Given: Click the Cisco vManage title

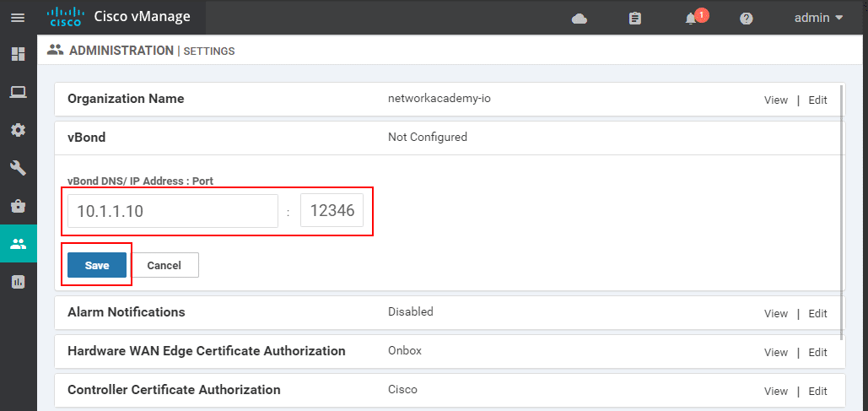Looking at the screenshot, I should pyautogui.click(x=143, y=17).
